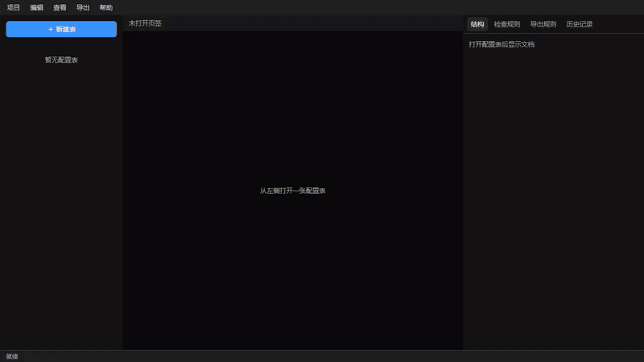Open the 项目 menu
644x362 pixels.
click(14, 7)
